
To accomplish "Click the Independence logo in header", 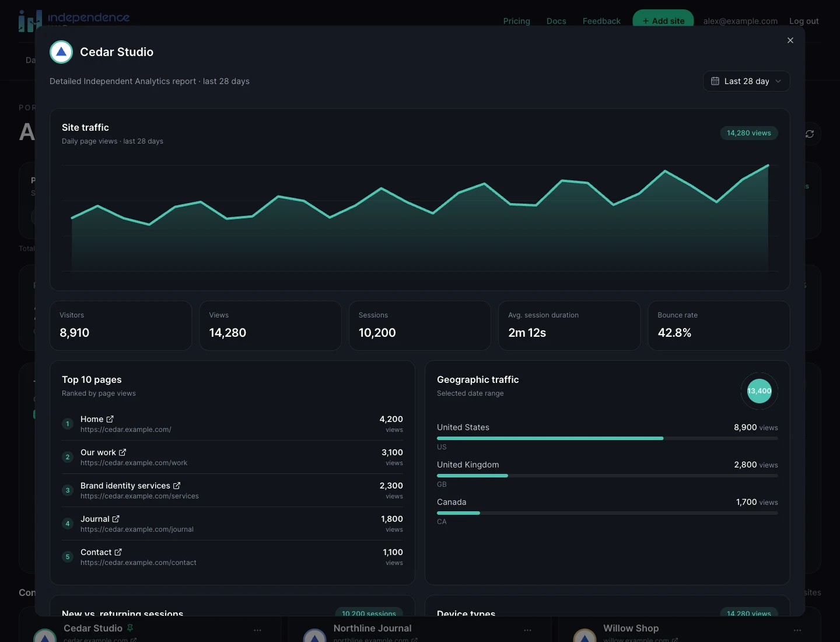I will (x=74, y=20).
